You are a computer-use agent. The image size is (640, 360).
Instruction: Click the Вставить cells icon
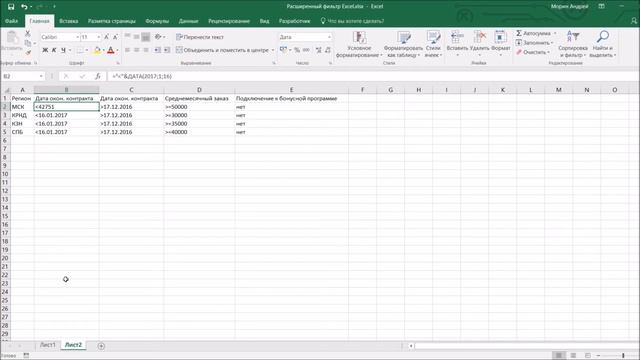457,38
